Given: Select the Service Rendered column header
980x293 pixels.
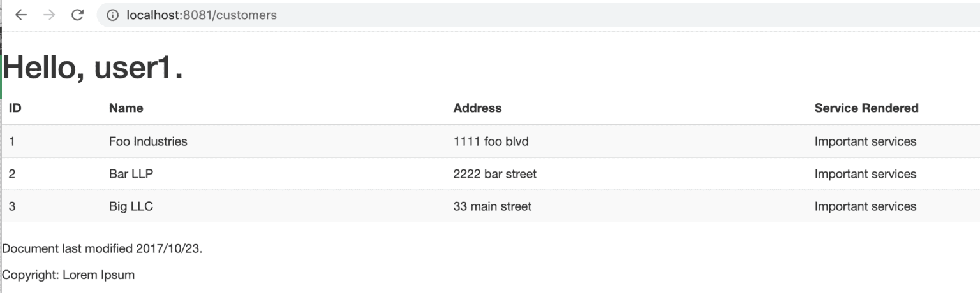Looking at the screenshot, I should (866, 108).
